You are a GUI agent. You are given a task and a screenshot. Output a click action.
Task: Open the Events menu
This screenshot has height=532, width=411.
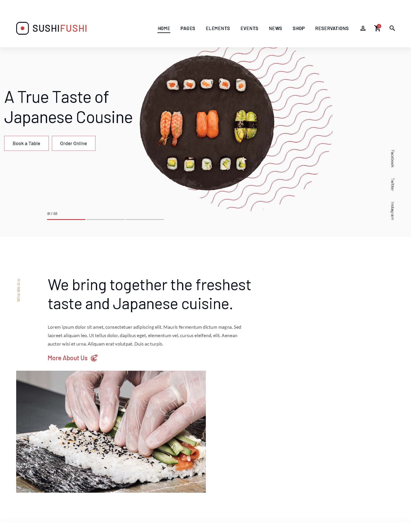click(x=249, y=29)
